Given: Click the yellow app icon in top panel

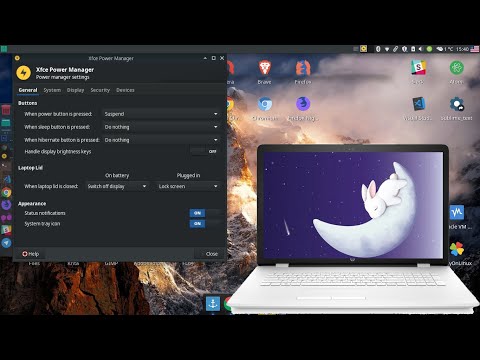Looking at the screenshot, I should coord(364,49).
